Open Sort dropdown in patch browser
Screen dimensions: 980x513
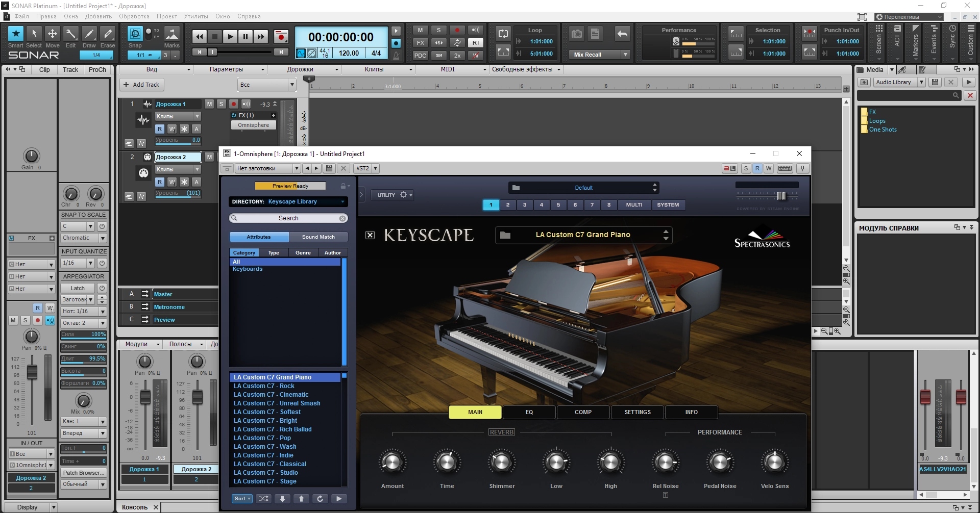pyautogui.click(x=242, y=499)
